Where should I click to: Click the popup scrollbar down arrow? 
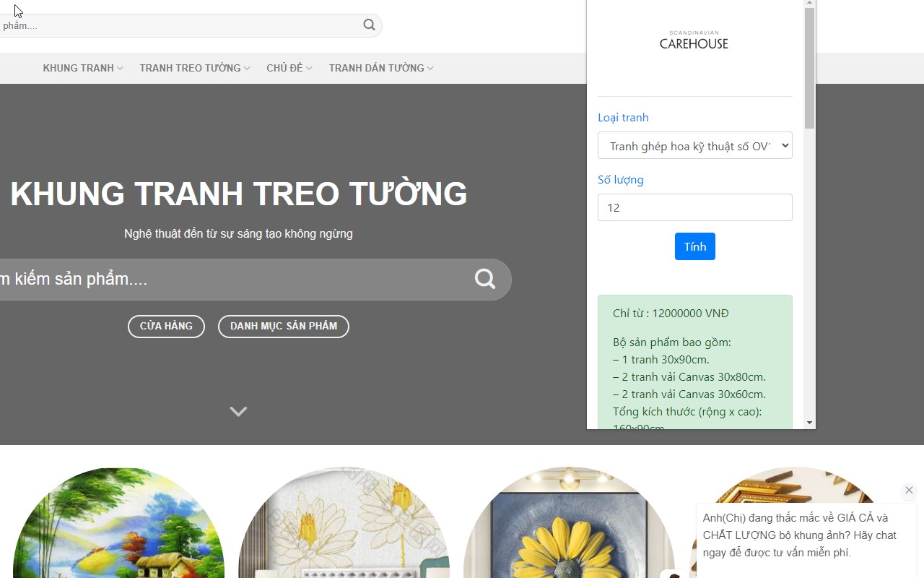click(809, 423)
